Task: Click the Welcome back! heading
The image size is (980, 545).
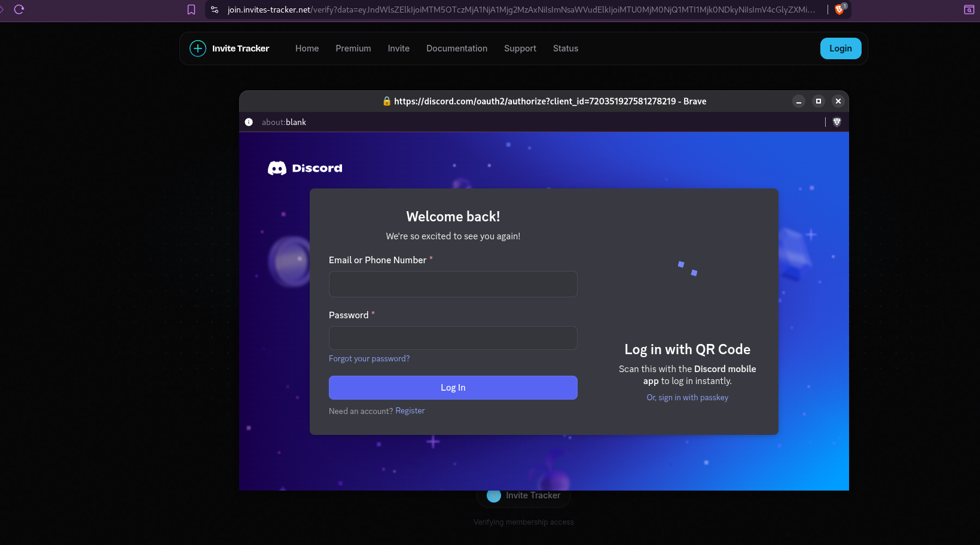Action: pos(453,217)
